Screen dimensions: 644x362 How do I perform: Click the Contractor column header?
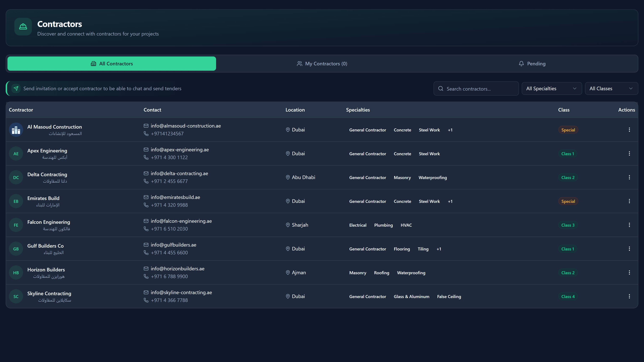click(x=21, y=110)
